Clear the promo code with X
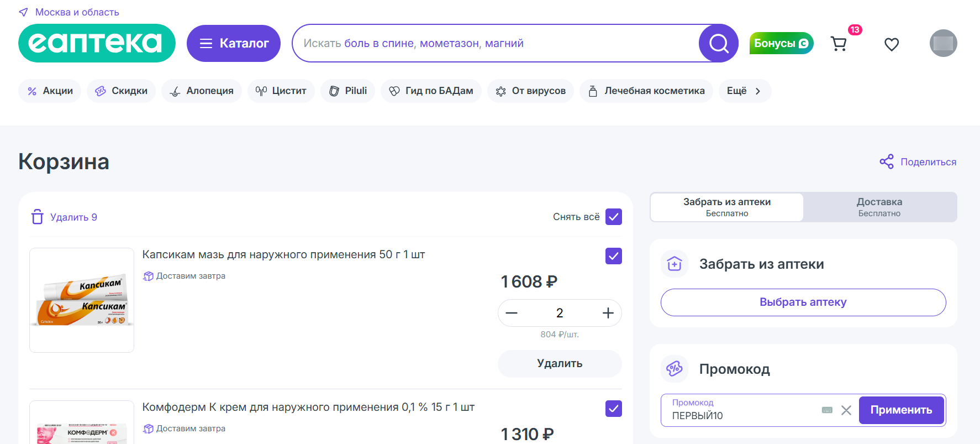Screen dimensions: 980x444 coord(846,410)
